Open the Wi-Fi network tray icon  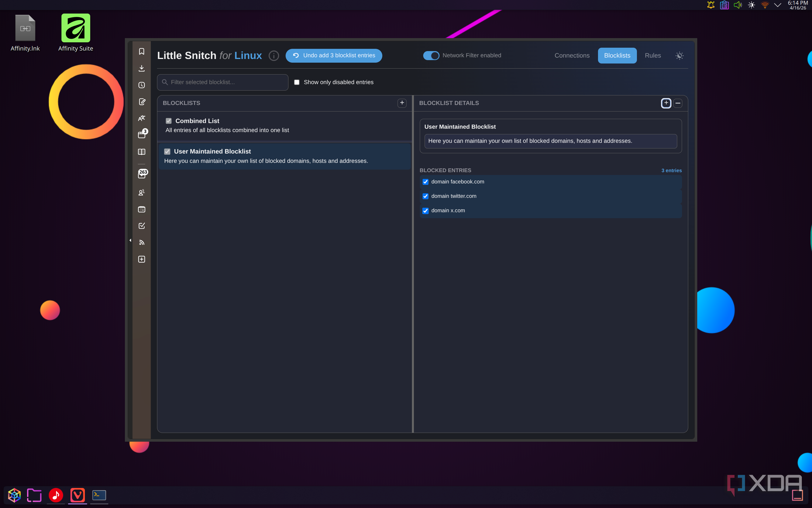tap(765, 5)
